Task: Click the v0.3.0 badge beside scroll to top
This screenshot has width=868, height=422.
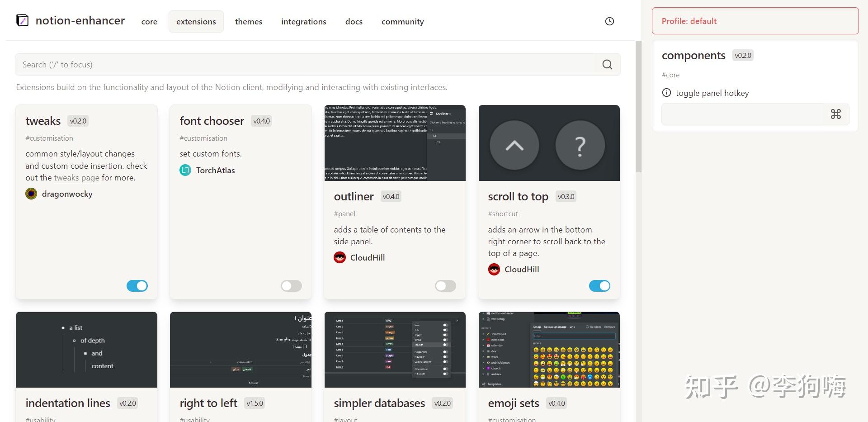Action: 566,196
